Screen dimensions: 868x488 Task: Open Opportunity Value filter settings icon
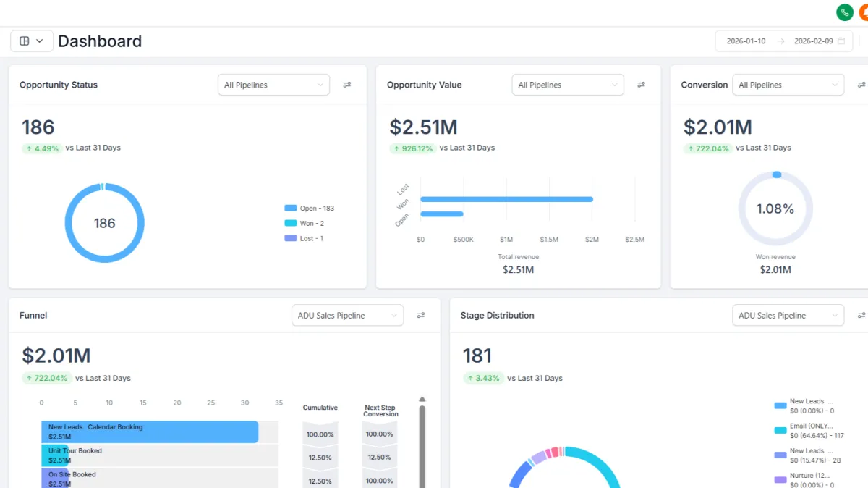point(641,85)
